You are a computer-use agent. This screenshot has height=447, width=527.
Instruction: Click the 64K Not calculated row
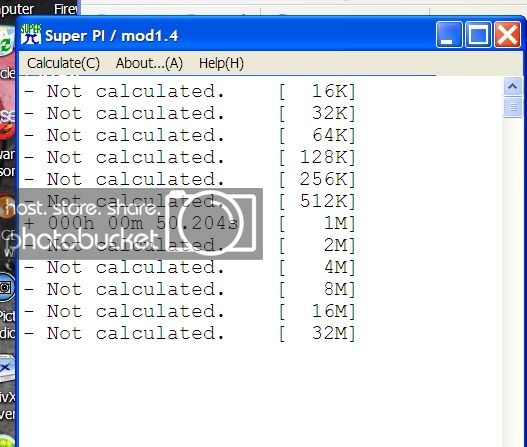190,135
